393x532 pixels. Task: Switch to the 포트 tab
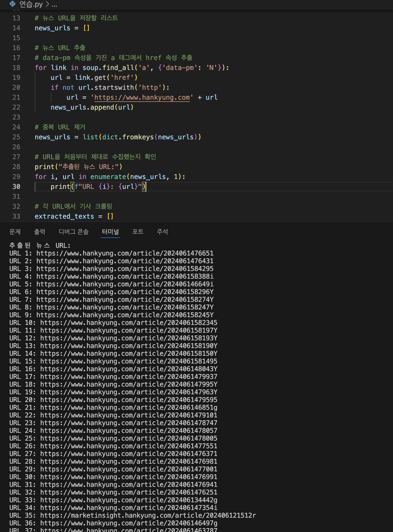tap(138, 232)
